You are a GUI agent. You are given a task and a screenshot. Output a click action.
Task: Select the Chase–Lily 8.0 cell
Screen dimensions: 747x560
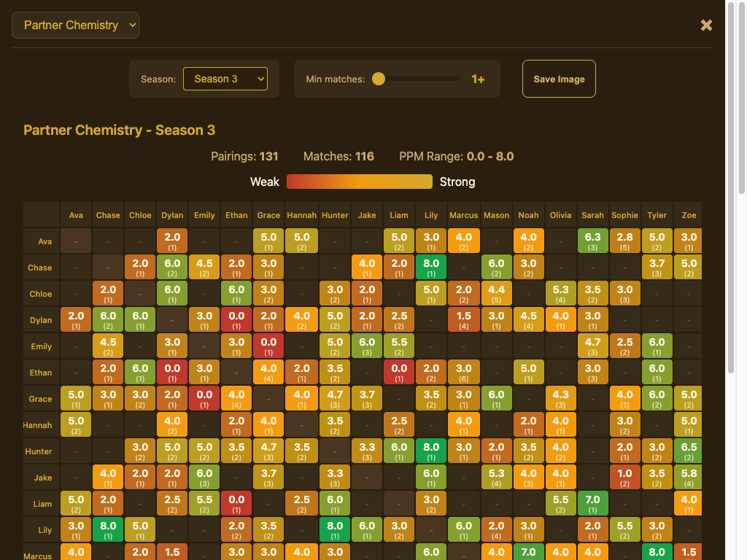431,268
